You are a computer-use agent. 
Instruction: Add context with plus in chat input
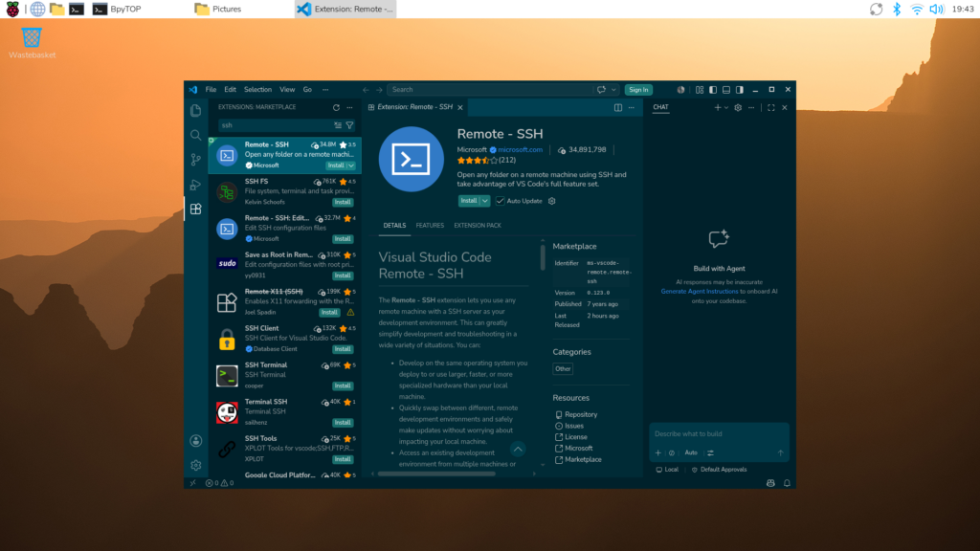pos(658,452)
